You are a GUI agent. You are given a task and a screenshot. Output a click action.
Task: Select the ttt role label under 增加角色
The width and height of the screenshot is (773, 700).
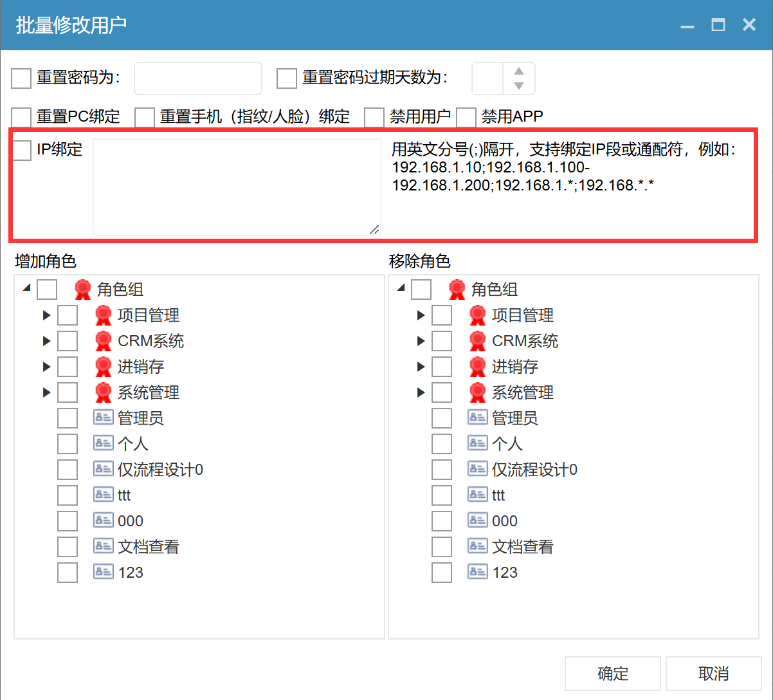[124, 495]
